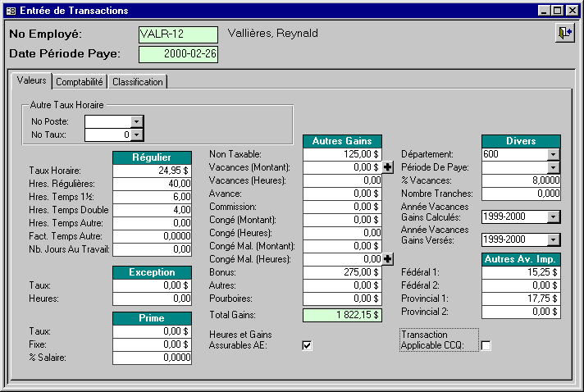The height and width of the screenshot is (392, 584).
Task: Click the Vacances (Montant) field
Action: [342, 167]
